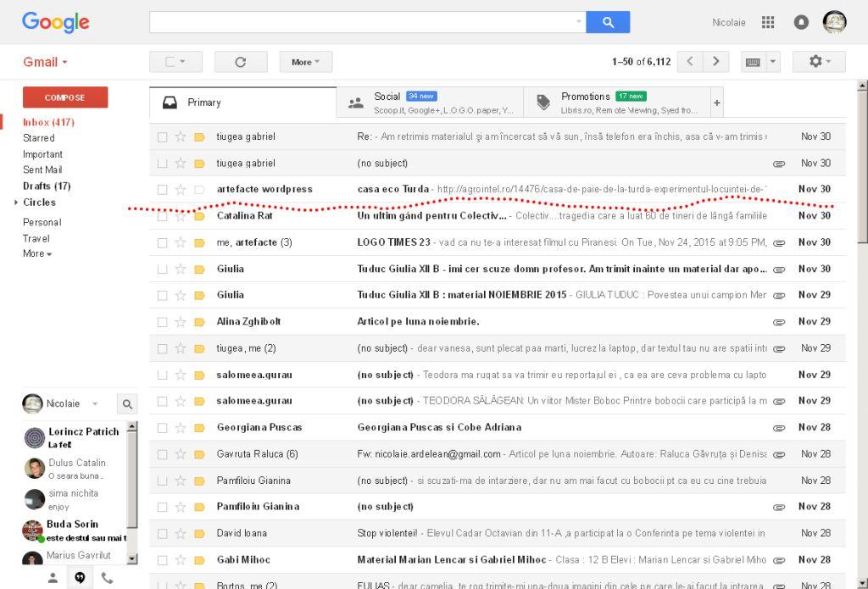This screenshot has width=868, height=589.
Task: Go to the next page of emails
Action: point(716,62)
